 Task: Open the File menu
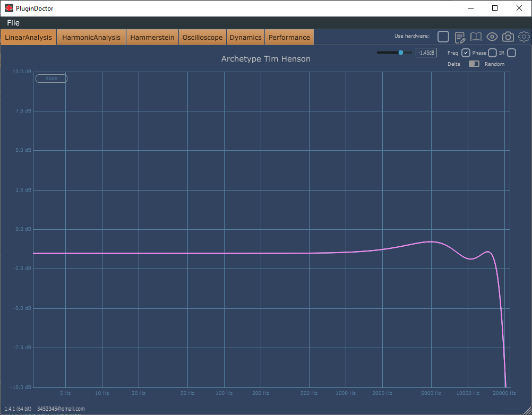13,23
